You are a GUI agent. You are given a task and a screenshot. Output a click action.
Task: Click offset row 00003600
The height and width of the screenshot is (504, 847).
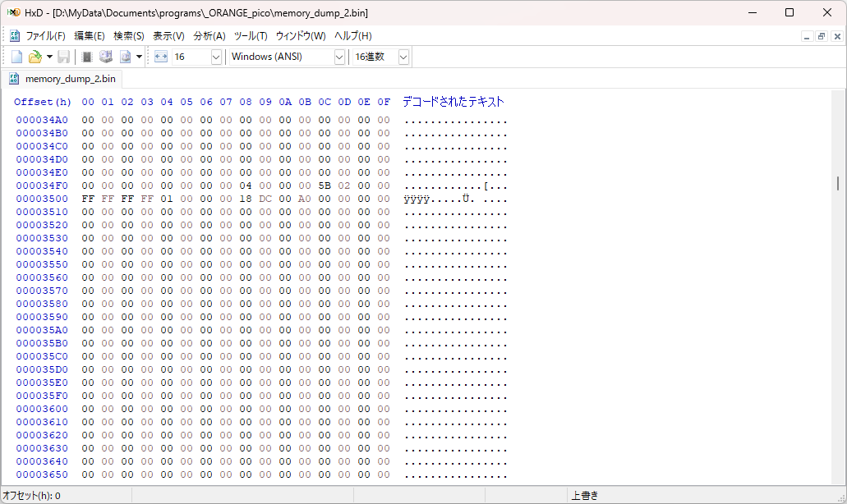pyautogui.click(x=42, y=409)
